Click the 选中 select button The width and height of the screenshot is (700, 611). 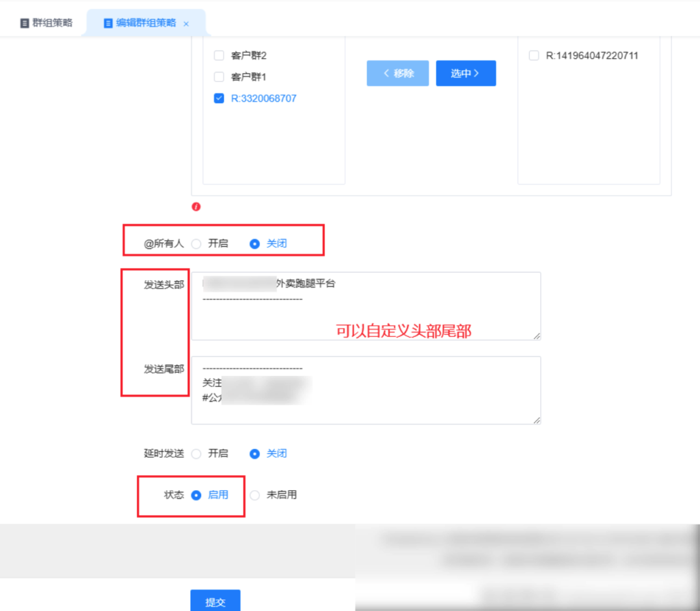tap(466, 73)
